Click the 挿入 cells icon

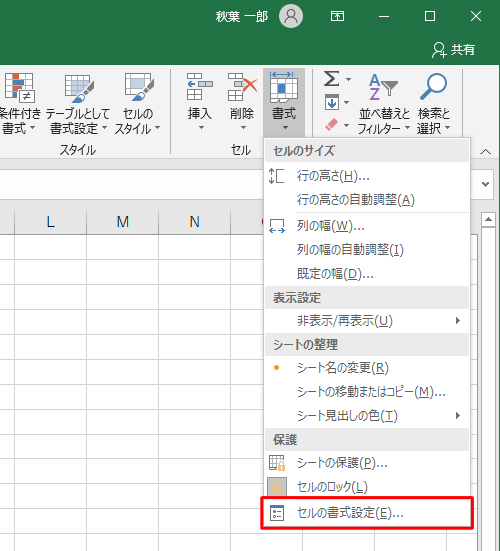199,87
